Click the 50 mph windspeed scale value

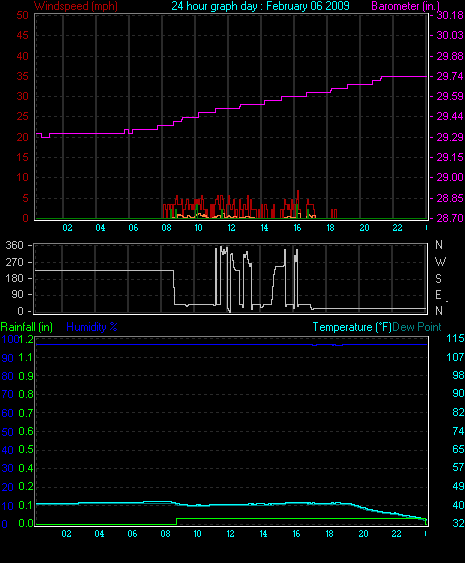click(x=22, y=15)
